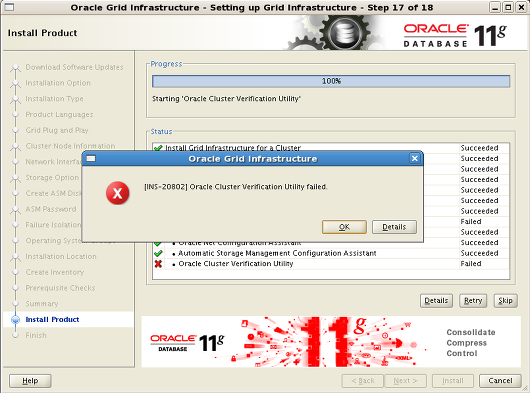This screenshot has height=393, width=530.
Task: Click OK in the error dialog
Action: click(x=344, y=227)
